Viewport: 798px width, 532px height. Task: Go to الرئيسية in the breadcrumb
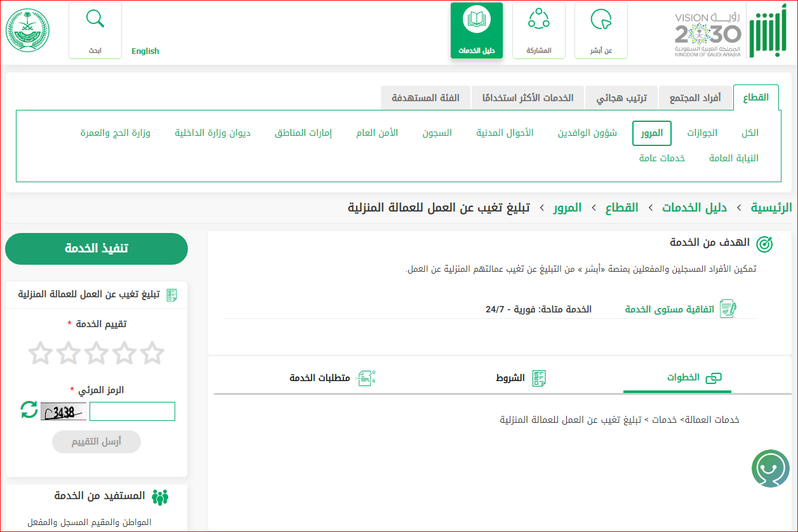click(x=771, y=208)
